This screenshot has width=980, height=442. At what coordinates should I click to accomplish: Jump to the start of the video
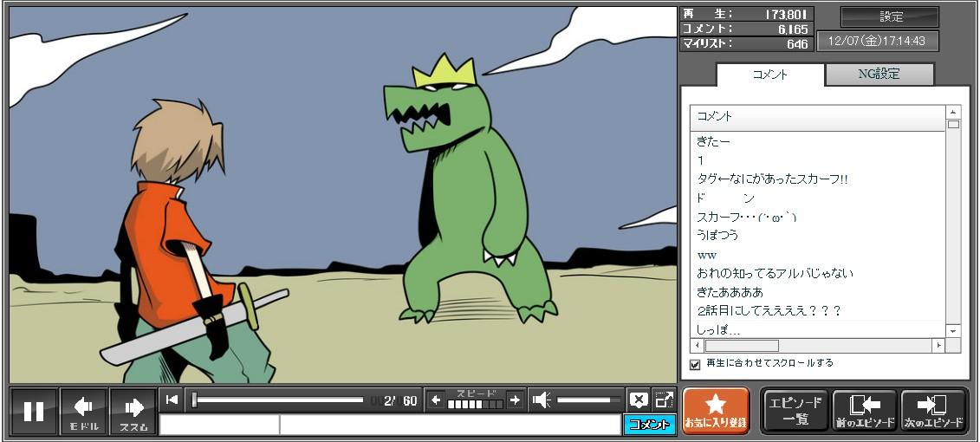(172, 400)
